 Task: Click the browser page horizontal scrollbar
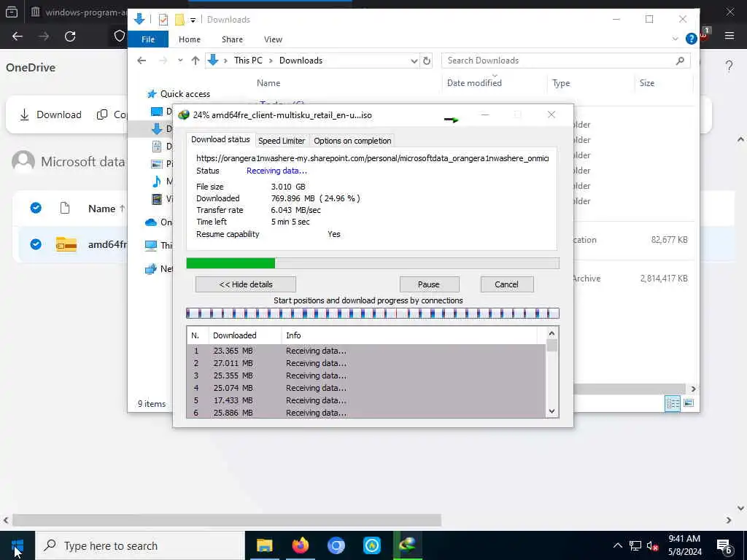coord(227,520)
